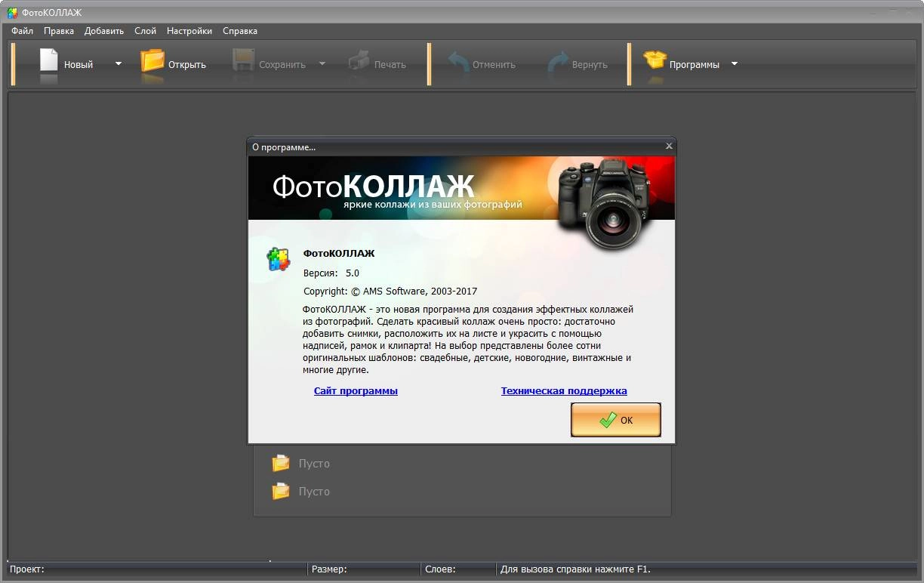Click the Слоев: status bar field
924x583 pixels.
click(458, 569)
